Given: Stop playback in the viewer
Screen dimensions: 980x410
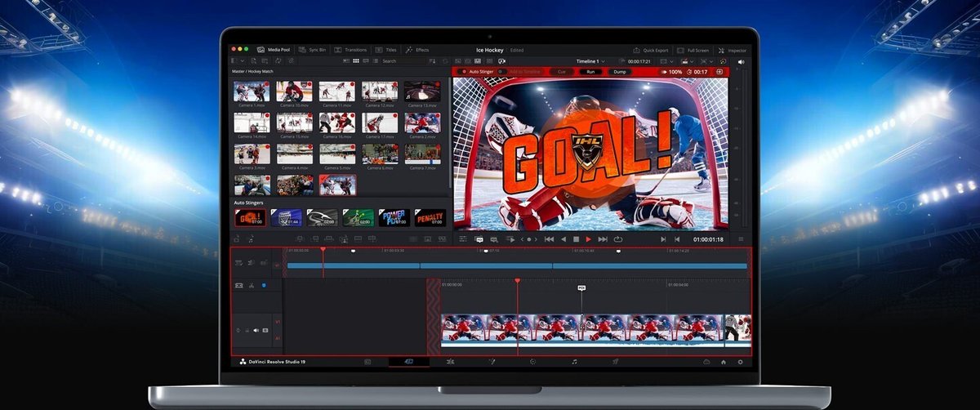Looking at the screenshot, I should tap(576, 239).
